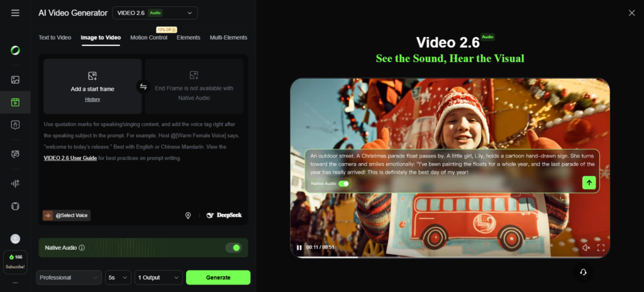Disable the Native Audio switch above Generate

click(x=233, y=248)
